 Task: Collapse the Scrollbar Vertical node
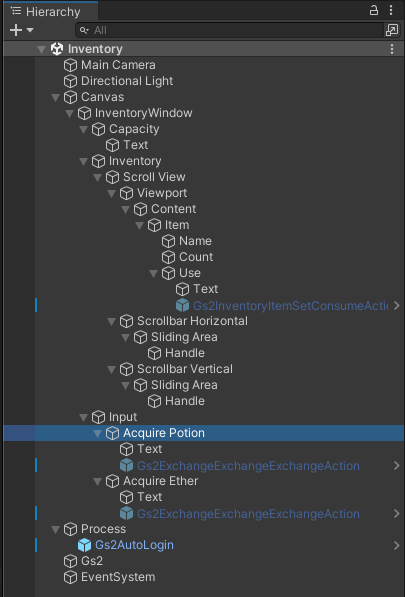click(x=112, y=369)
